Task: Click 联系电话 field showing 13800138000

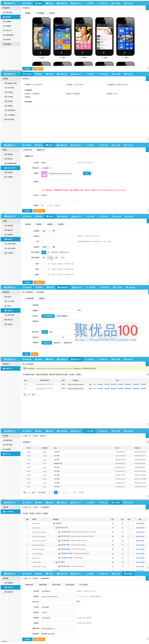Action: pyautogui.click(x=58, y=618)
